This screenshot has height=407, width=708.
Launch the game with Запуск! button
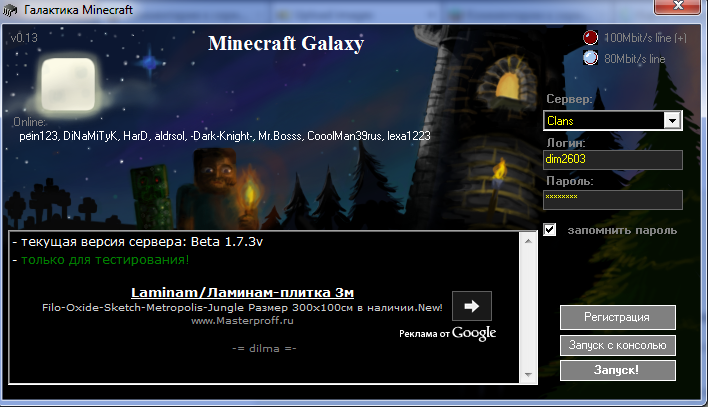(617, 370)
